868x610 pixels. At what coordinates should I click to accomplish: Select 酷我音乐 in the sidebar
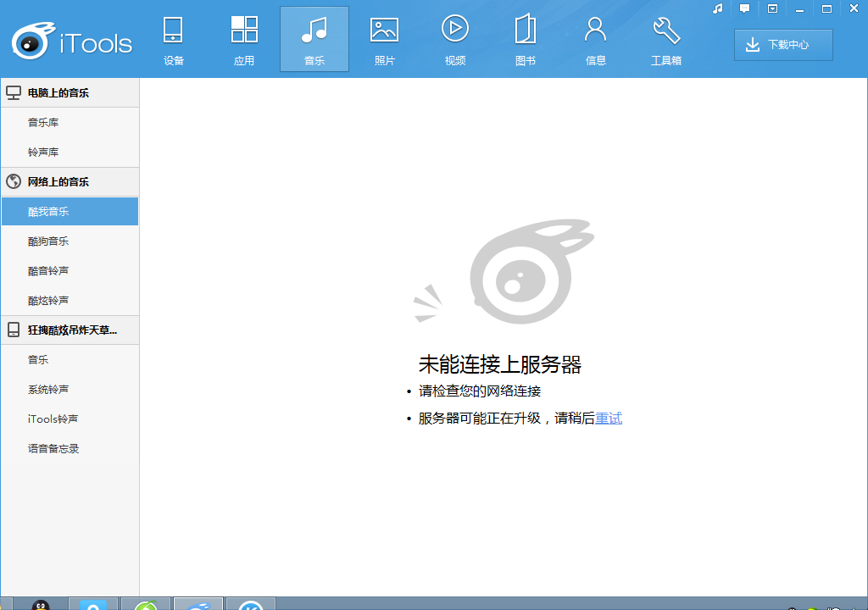70,212
